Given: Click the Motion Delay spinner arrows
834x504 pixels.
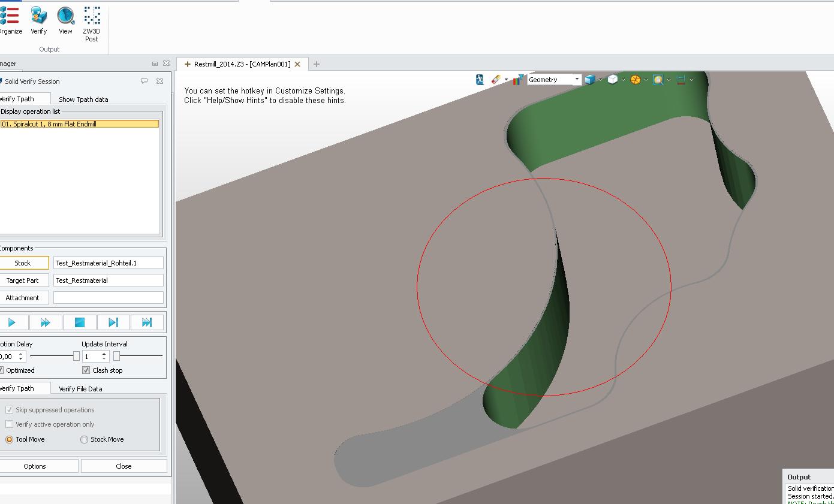Looking at the screenshot, I should point(21,357).
